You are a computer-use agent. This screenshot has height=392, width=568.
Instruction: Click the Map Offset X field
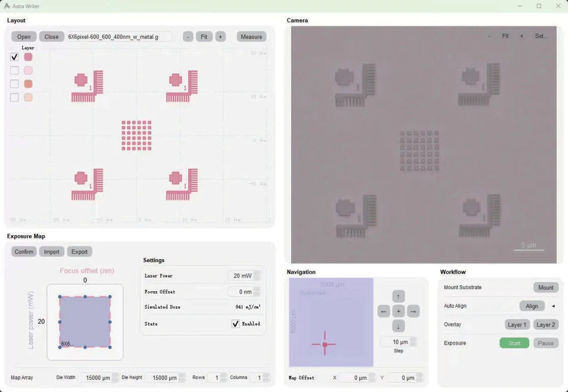click(x=353, y=378)
